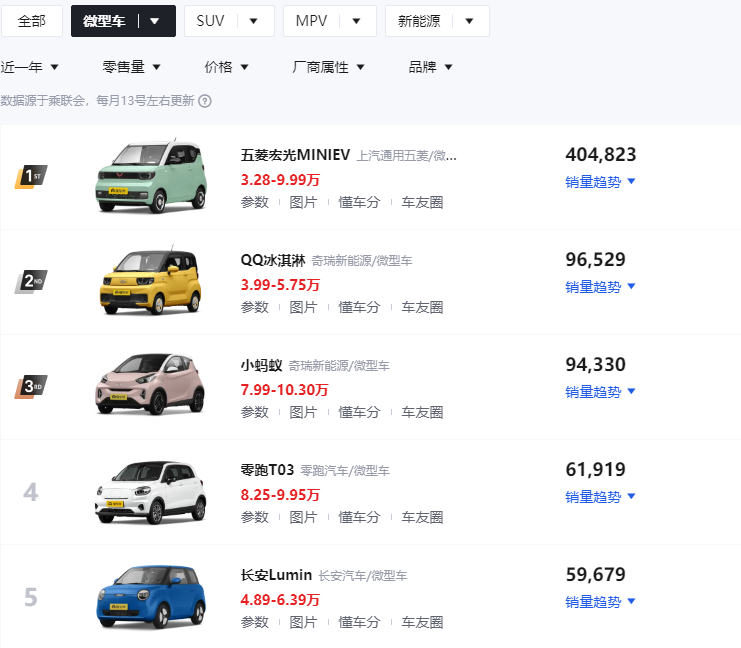Viewport: 741px width, 648px height.
Task: Click the 长安汽车/微型车 manufacturer label
Action: [362, 575]
